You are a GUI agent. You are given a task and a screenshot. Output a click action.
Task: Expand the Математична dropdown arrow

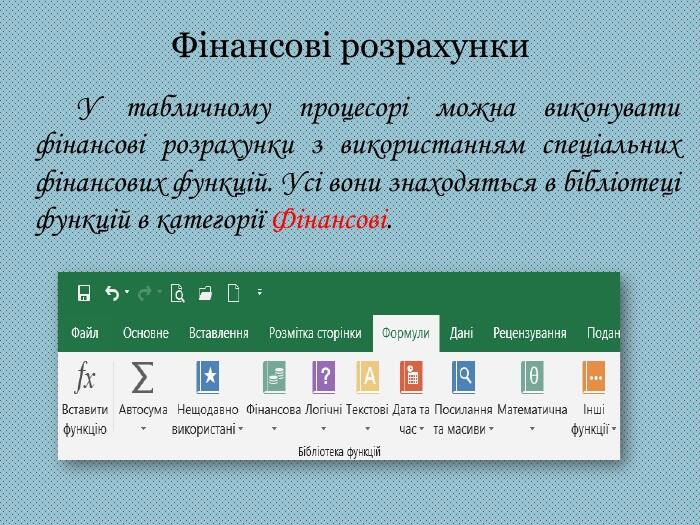point(532,429)
